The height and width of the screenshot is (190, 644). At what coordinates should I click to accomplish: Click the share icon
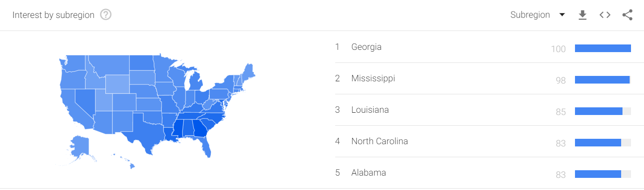[x=627, y=15]
